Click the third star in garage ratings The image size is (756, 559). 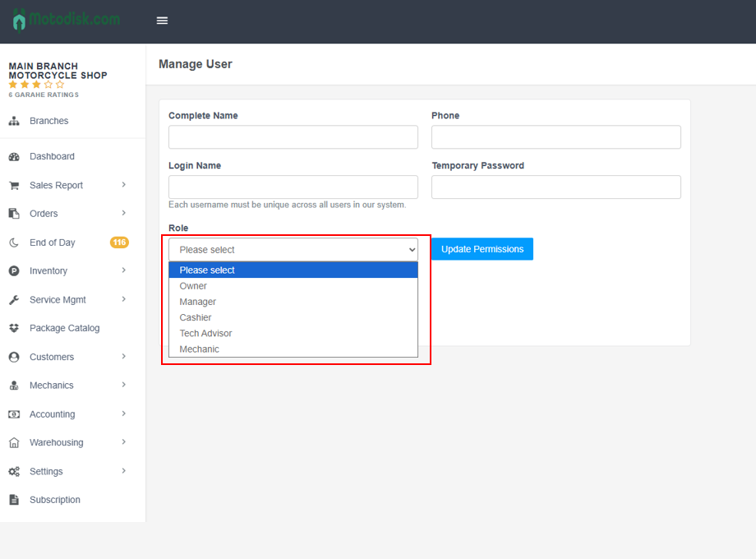[36, 85]
